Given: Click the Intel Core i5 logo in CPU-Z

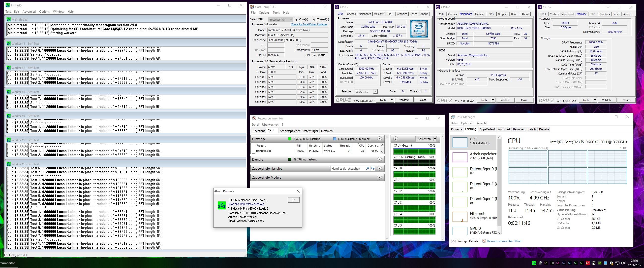Looking at the screenshot, I should (419, 29).
